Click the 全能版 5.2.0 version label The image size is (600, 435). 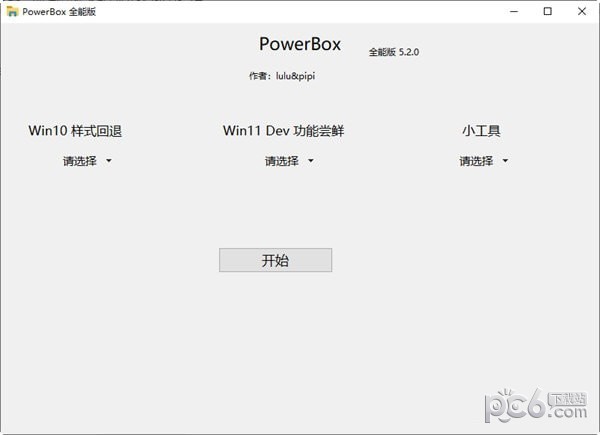tap(394, 52)
